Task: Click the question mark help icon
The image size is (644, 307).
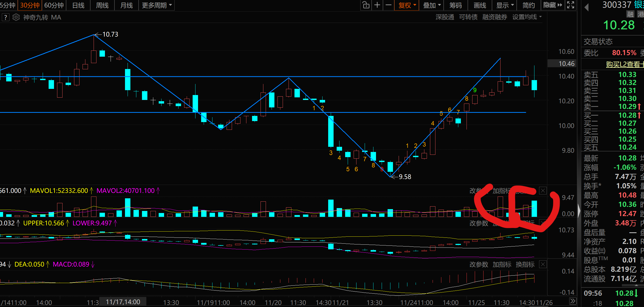Action: coord(5,17)
